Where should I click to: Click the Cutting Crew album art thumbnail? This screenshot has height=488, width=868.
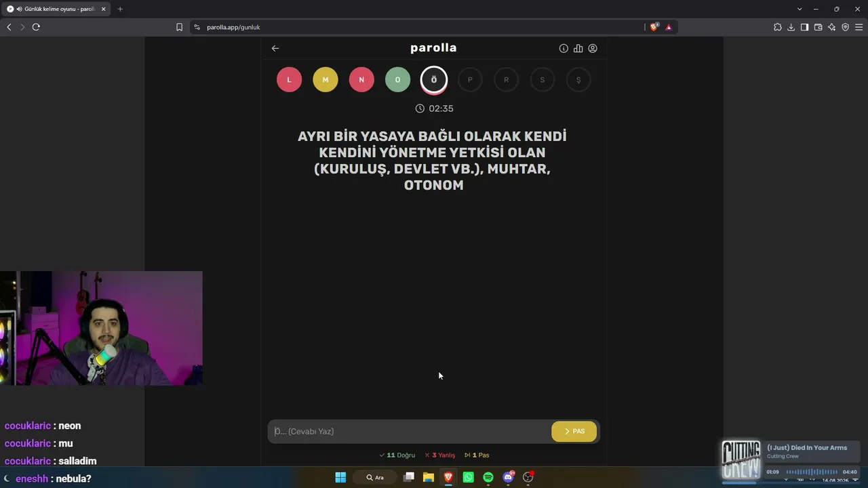(x=741, y=461)
